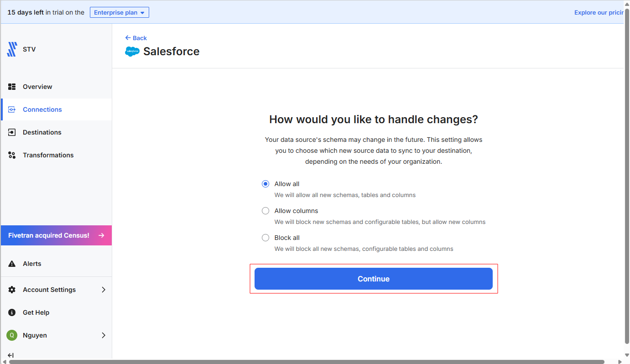Click the Fivetran logo icon

(12, 49)
